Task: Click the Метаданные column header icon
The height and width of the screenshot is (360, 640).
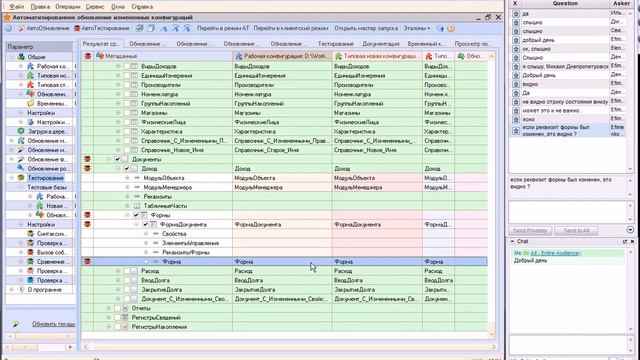Action: point(100,56)
